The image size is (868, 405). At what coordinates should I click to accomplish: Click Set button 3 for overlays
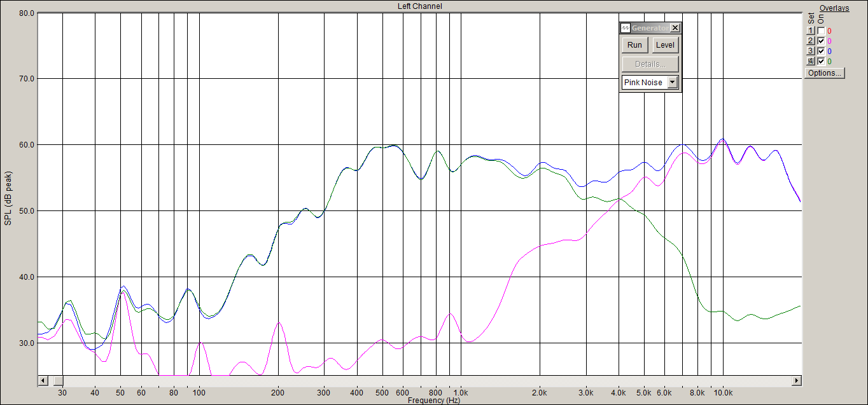pyautogui.click(x=811, y=51)
